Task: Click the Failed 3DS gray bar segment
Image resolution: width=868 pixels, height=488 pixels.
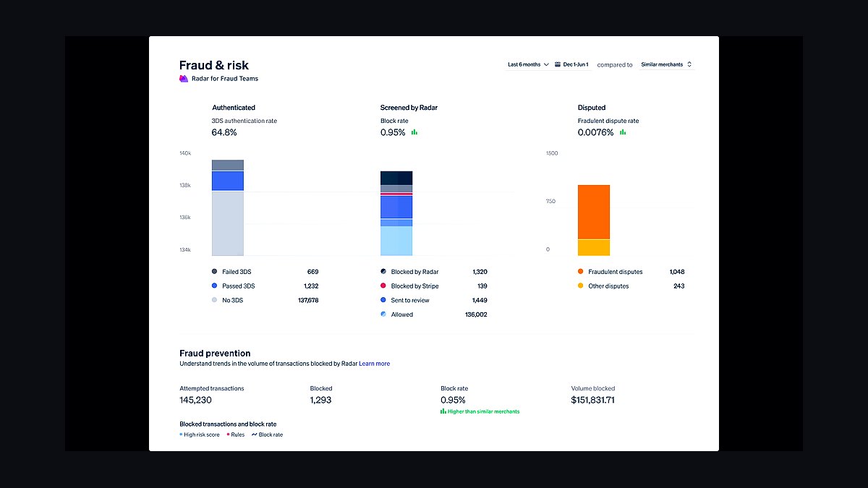Action: (228, 165)
